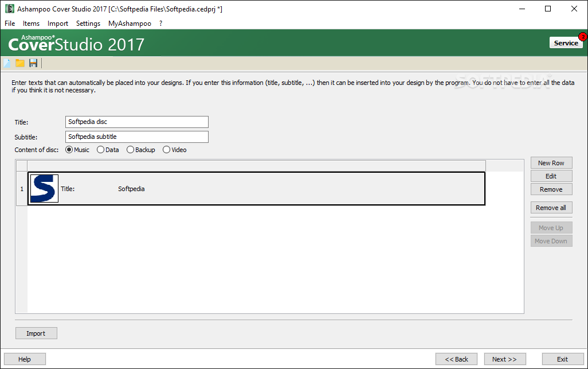The width and height of the screenshot is (588, 369).
Task: Click the Edit button
Action: [551, 176]
